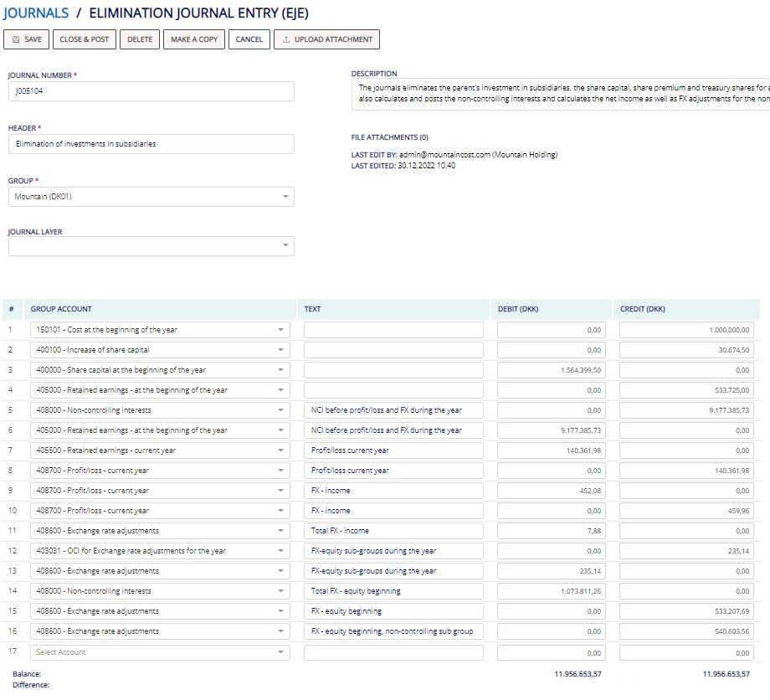This screenshot has width=770, height=700.
Task: Open account dropdown in row 5 Non-controlling interests
Action: 160,410
